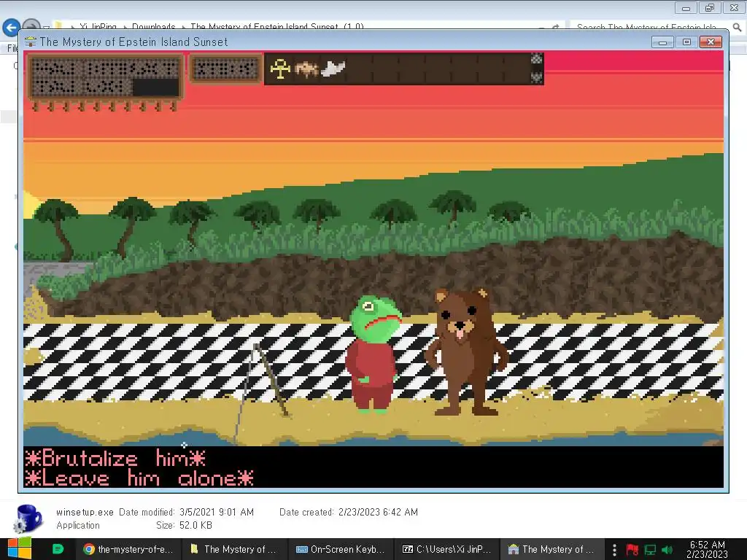The height and width of the screenshot is (560, 747).
Task: Click the brown bear character
Action: (x=467, y=351)
